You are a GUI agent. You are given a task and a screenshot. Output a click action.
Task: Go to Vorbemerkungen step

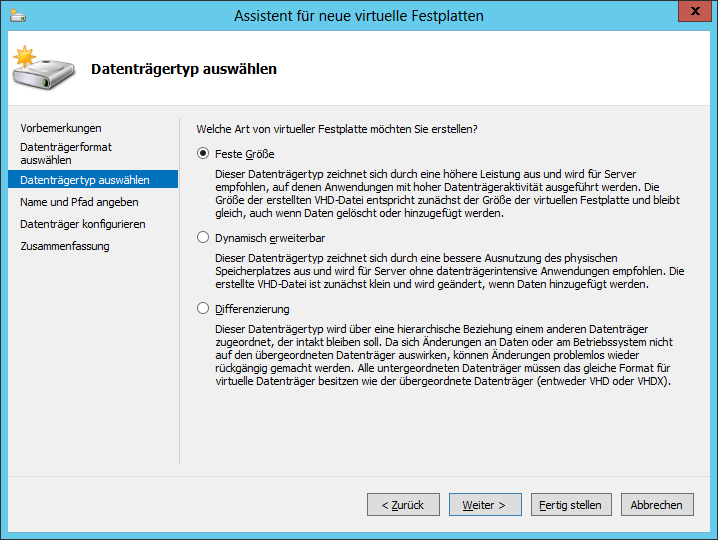[x=61, y=128]
